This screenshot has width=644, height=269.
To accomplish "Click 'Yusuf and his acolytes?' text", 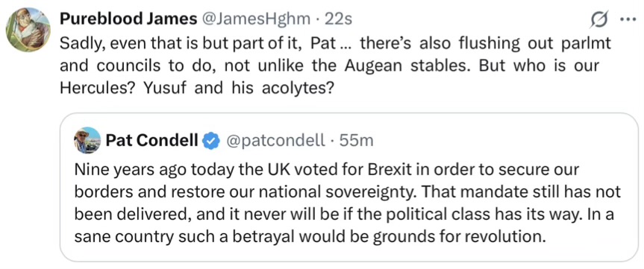I will tap(237, 89).
